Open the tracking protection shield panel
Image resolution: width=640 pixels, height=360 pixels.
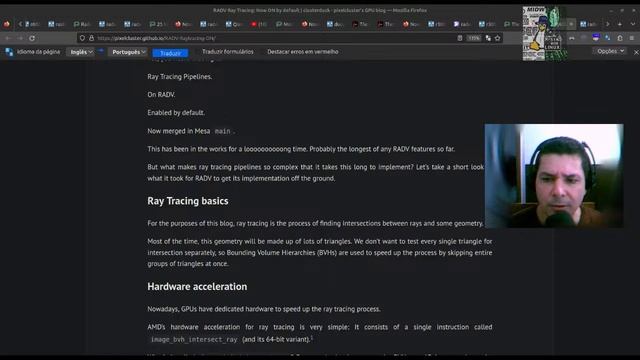[82, 38]
